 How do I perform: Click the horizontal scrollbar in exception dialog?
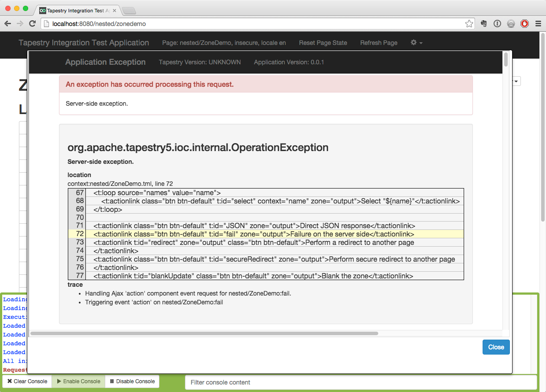coord(204,333)
